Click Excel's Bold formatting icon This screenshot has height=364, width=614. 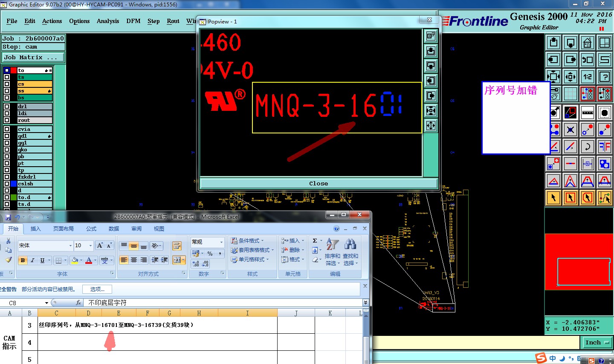tap(23, 260)
